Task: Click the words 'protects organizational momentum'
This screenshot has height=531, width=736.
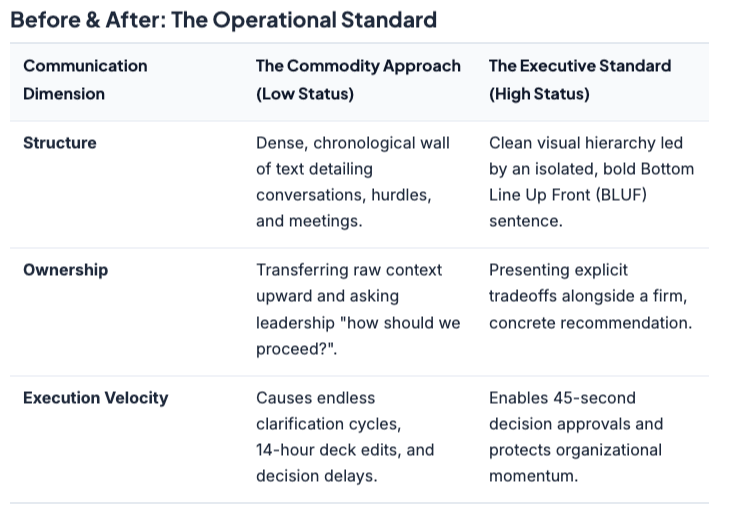Action: point(575,463)
